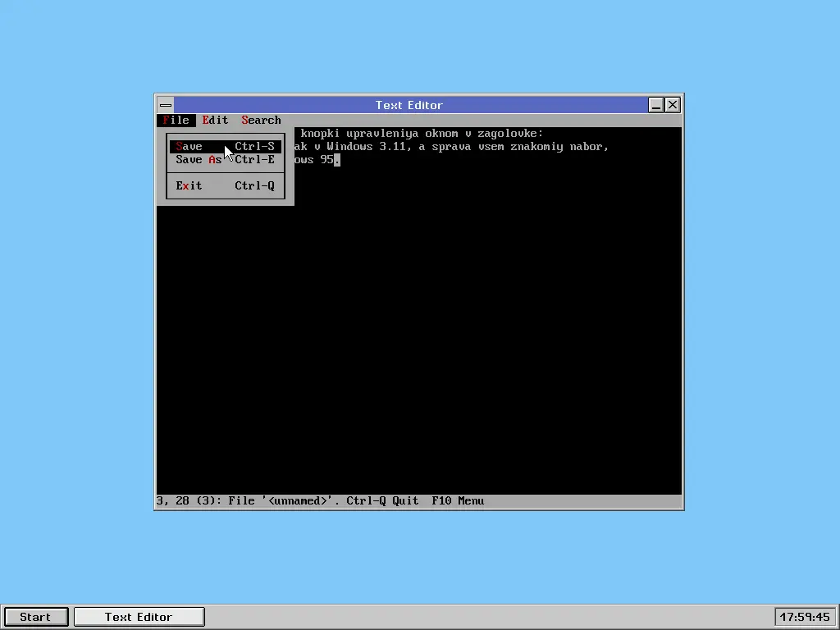Click the '<unnamed>' file name in status bar
The width and height of the screenshot is (840, 630).
300,500
